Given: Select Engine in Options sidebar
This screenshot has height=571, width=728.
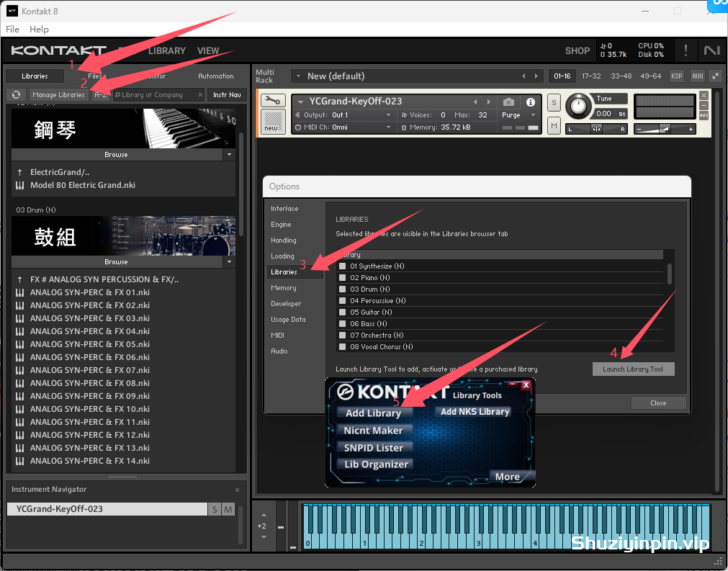Looking at the screenshot, I should [281, 225].
